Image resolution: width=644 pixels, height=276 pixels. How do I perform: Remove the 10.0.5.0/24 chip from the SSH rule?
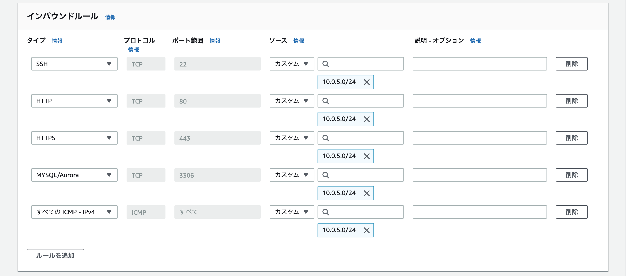pos(366,82)
